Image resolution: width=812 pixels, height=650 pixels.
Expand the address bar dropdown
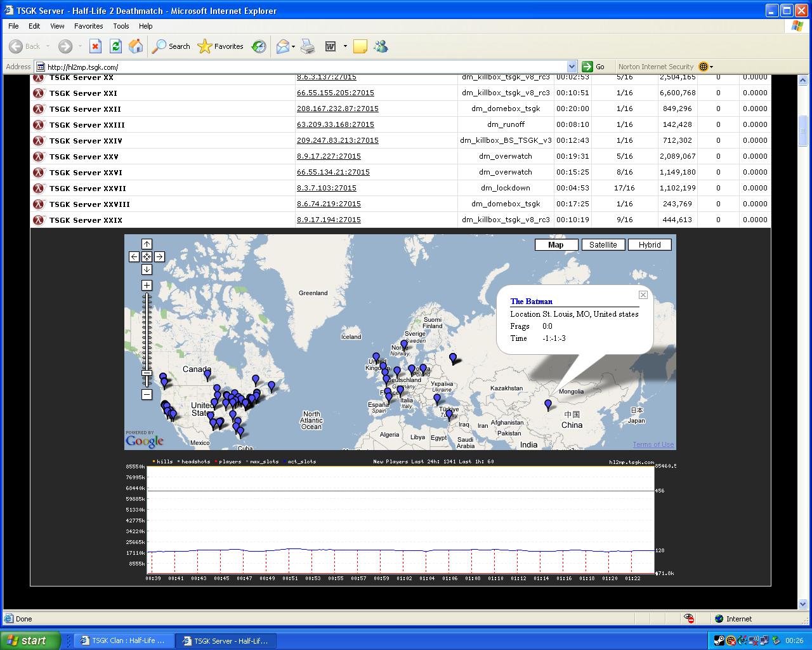tap(572, 67)
